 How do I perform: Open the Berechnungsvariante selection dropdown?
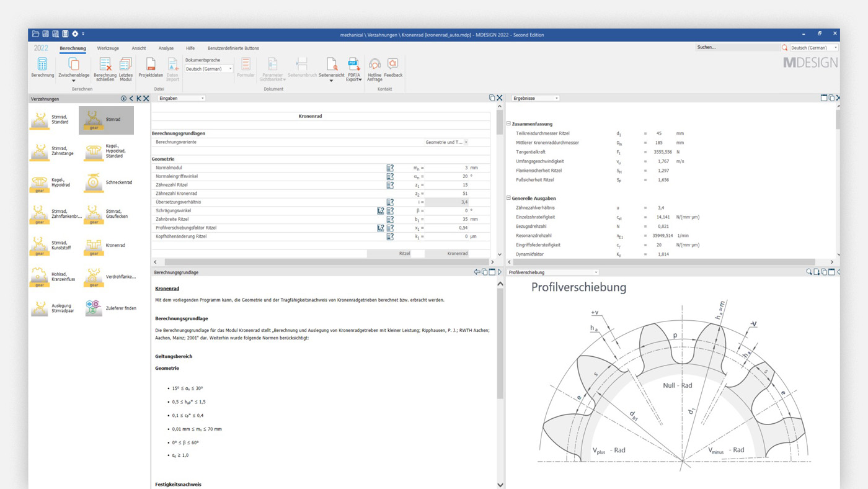tap(465, 141)
